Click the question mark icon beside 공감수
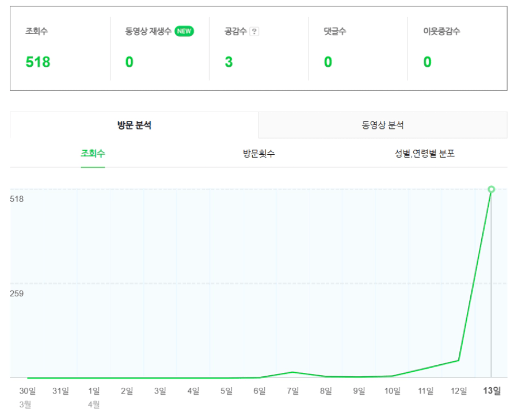514x420 pixels. coord(254,32)
